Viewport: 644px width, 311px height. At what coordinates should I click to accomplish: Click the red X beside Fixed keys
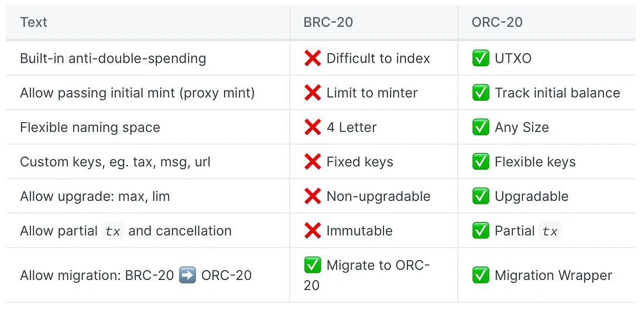coord(312,162)
